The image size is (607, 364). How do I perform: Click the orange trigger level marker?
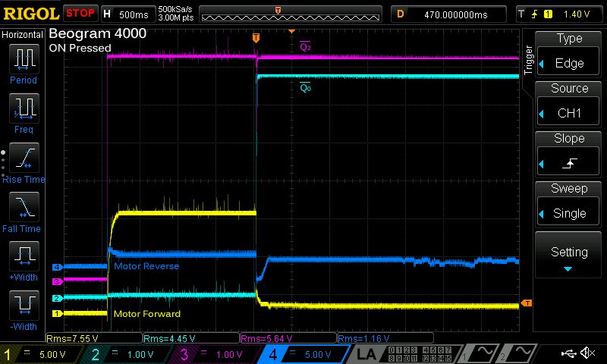(527, 304)
